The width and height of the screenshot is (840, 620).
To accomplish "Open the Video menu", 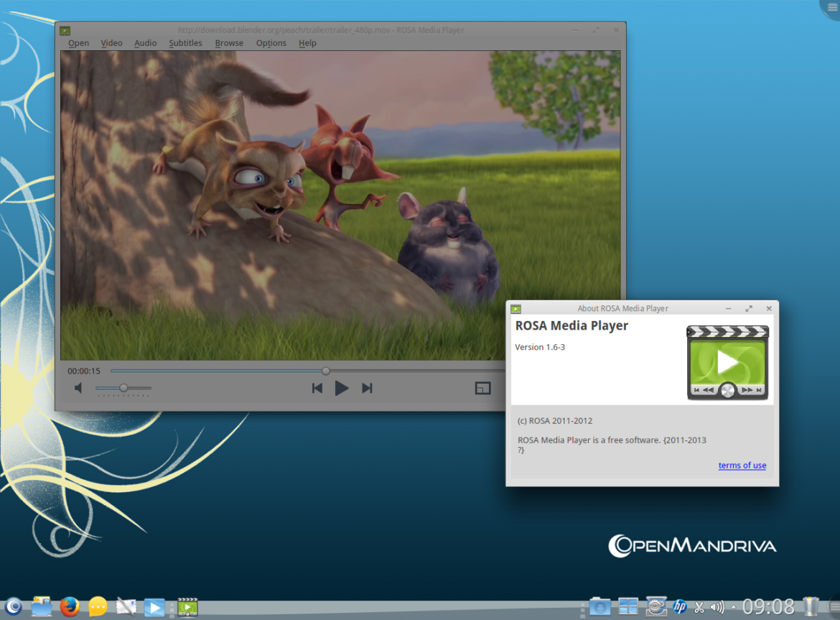I will click(111, 43).
